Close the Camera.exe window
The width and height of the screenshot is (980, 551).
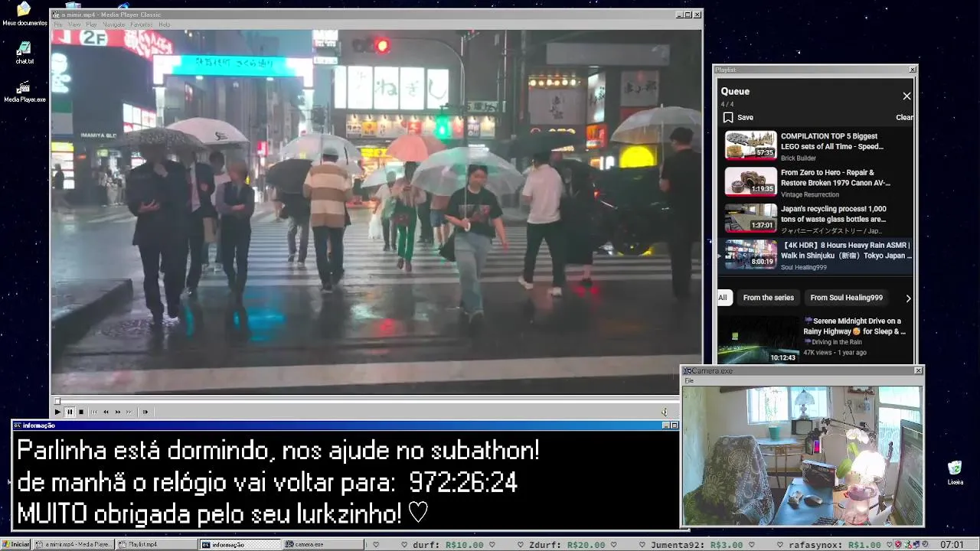[919, 371]
